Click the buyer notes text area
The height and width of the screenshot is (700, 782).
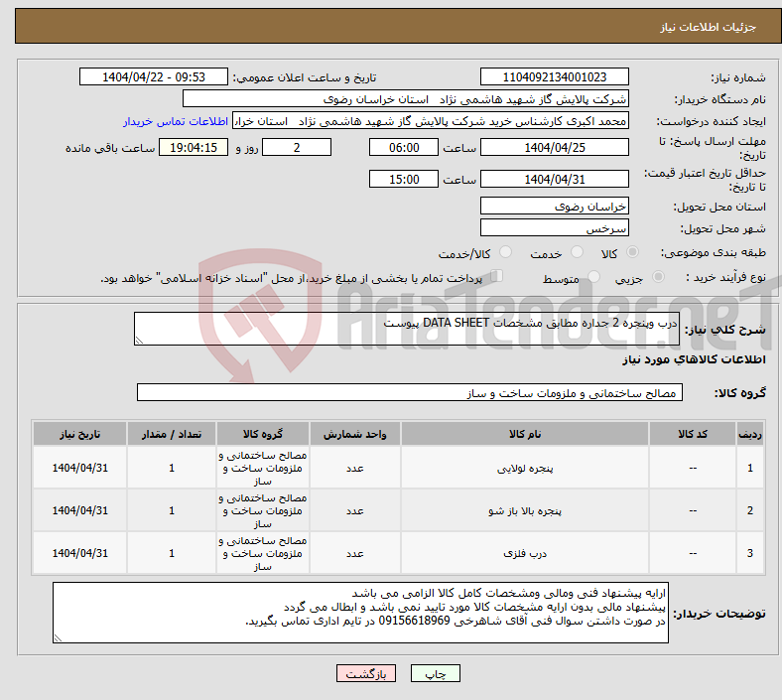click(360, 613)
